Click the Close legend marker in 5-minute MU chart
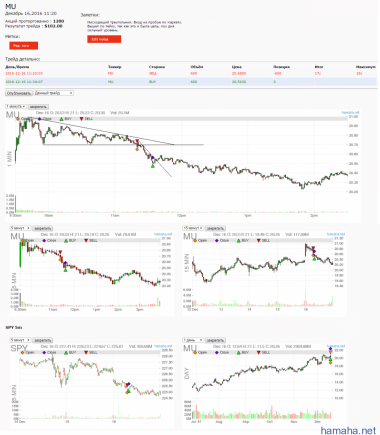 (44, 240)
